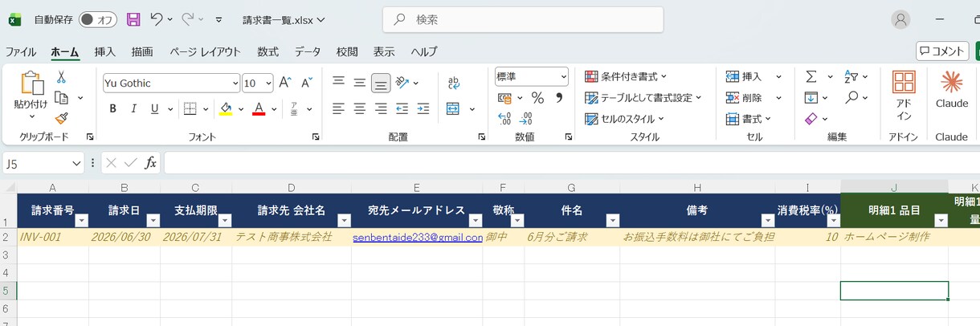Viewport: 980px width, 326px height.
Task: Apply the yellow fill color
Action: [x=226, y=108]
